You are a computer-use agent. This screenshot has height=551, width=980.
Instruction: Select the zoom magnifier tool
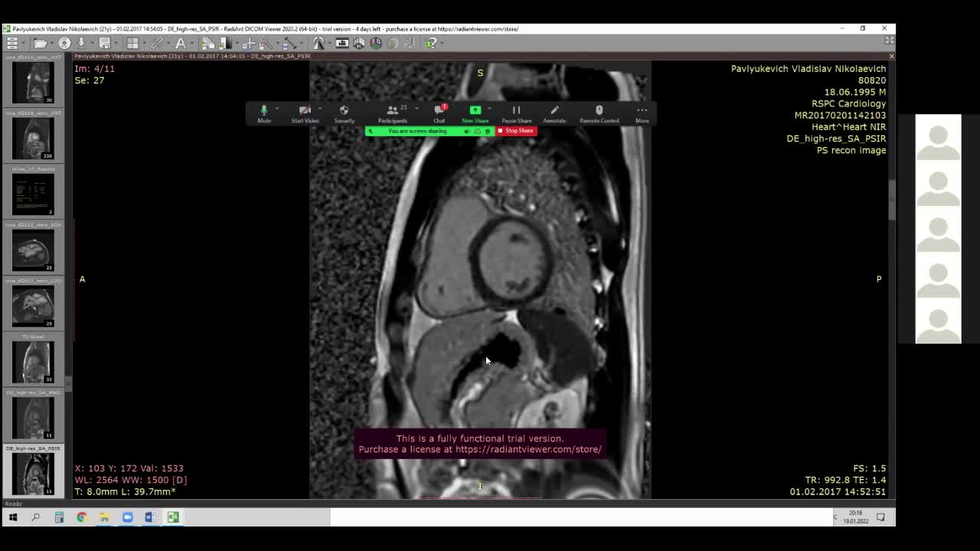[x=266, y=43]
